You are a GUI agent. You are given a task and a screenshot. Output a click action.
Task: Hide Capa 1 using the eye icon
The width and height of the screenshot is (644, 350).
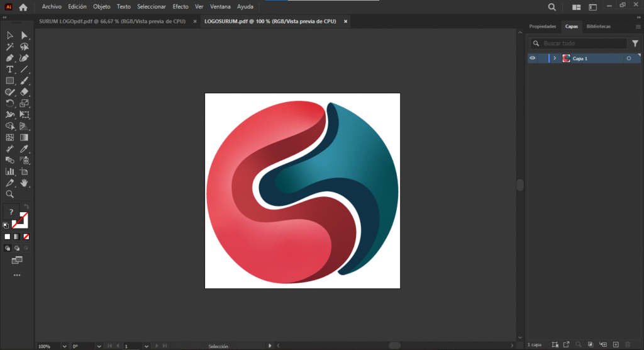(533, 58)
